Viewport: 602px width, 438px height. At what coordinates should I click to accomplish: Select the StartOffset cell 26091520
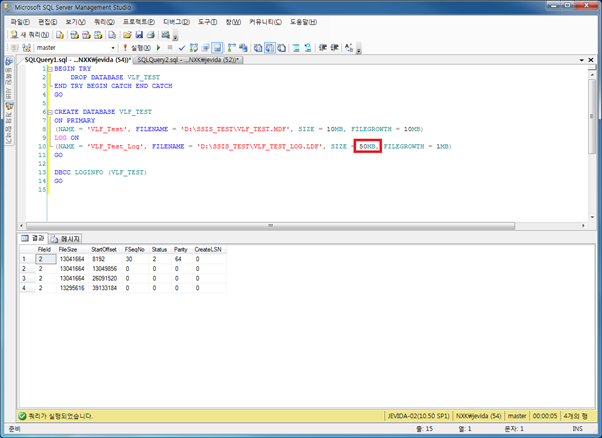pyautogui.click(x=104, y=278)
